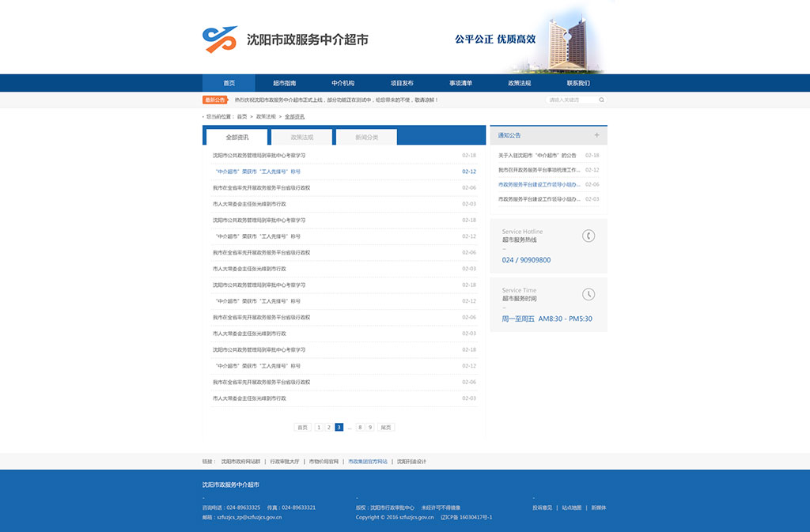Click the orange 最新公告 badge

pos(215,100)
